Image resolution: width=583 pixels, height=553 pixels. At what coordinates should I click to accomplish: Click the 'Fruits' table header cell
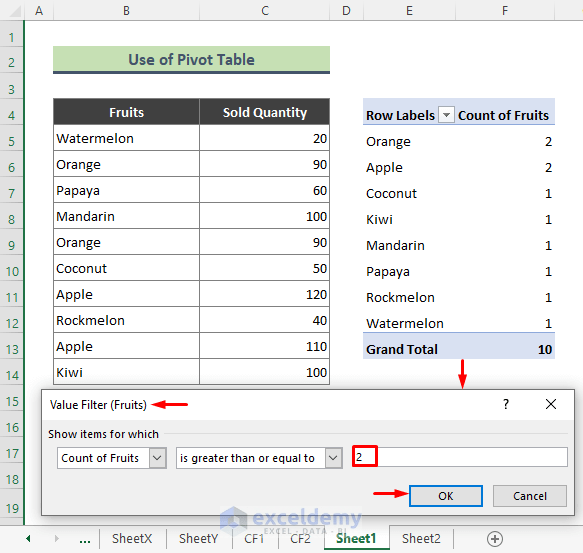click(126, 112)
